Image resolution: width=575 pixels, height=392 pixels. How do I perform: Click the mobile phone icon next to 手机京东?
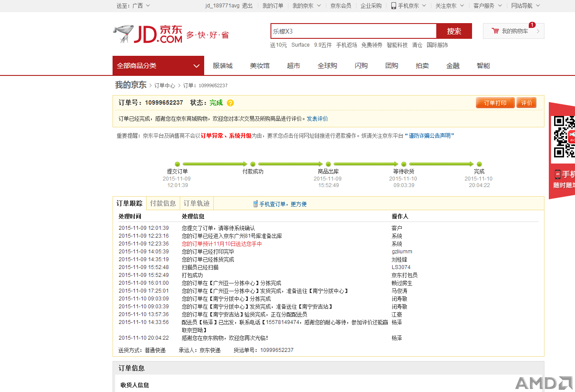tap(394, 6)
